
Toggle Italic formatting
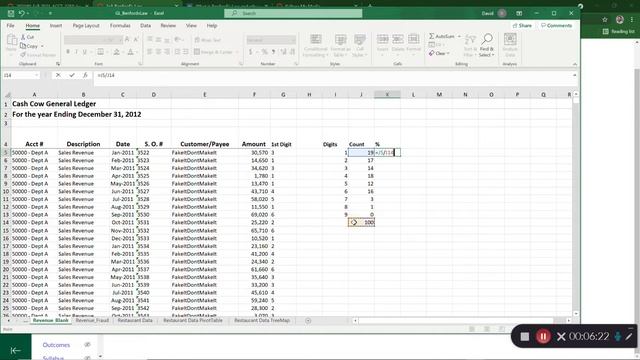(x=76, y=52)
